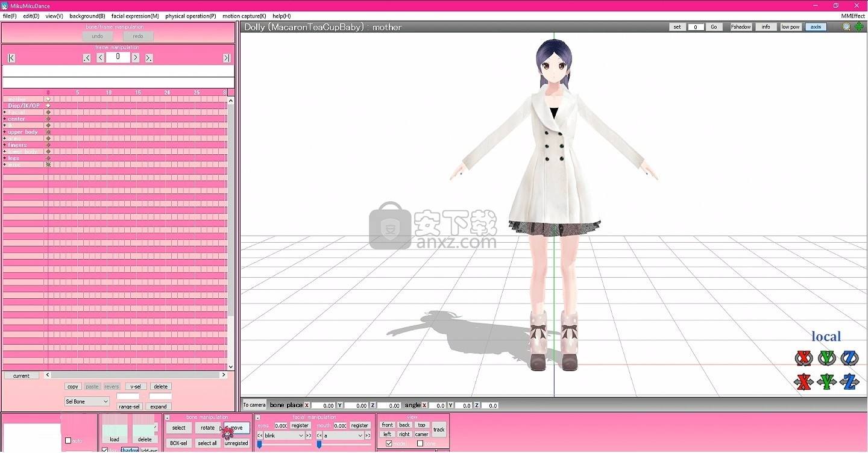Image resolution: width=868 pixels, height=453 pixels.
Task: Click the timeline horizontal scrollbar
Action: click(x=136, y=375)
